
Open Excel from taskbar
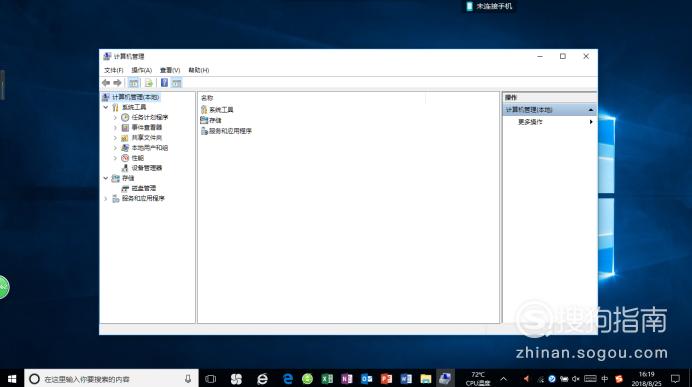(x=327, y=379)
